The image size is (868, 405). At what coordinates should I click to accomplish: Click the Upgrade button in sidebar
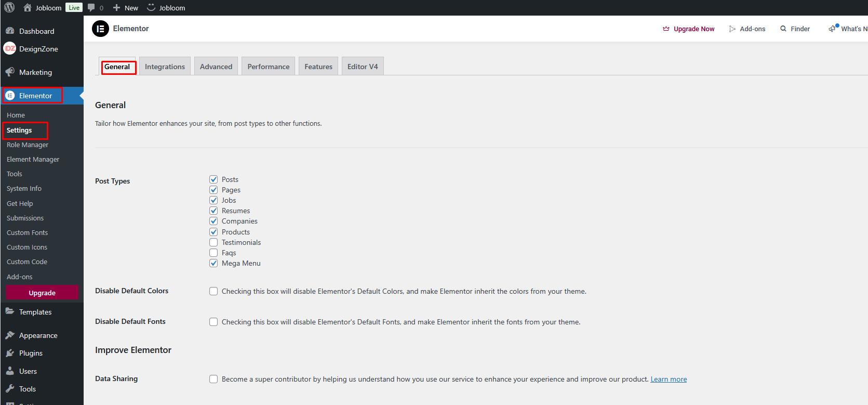pyautogui.click(x=42, y=293)
